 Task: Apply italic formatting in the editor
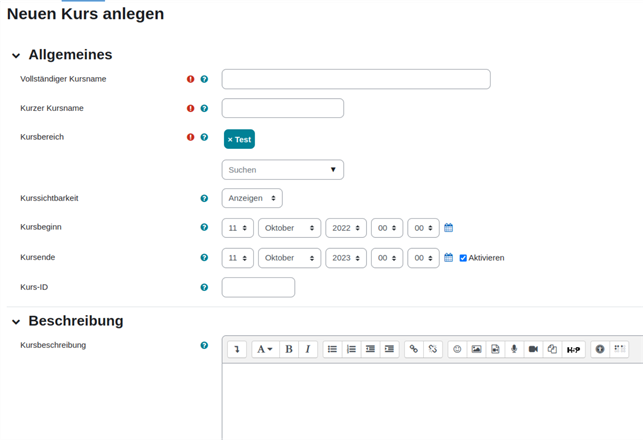[307, 349]
